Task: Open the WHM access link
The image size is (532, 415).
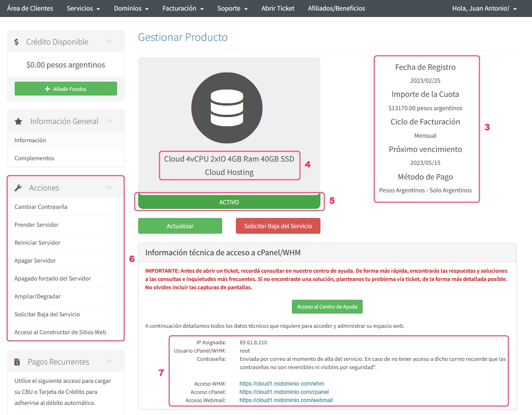Action: 282,384
